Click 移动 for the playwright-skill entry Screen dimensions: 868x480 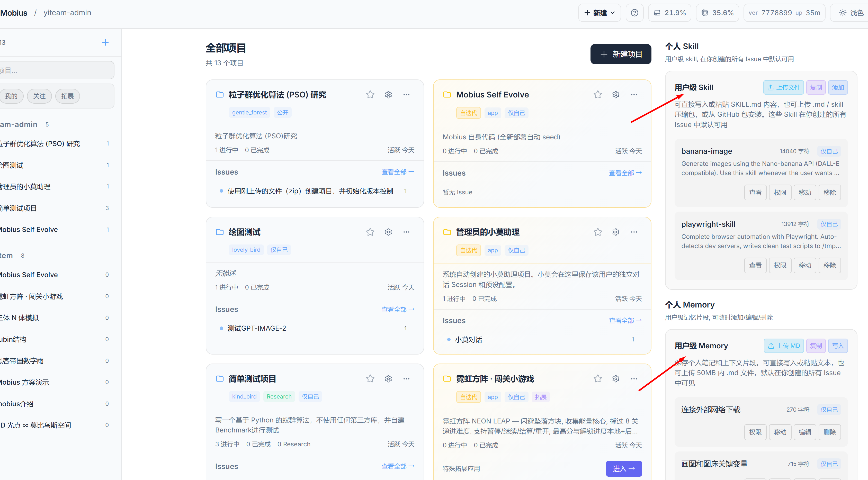(x=805, y=265)
